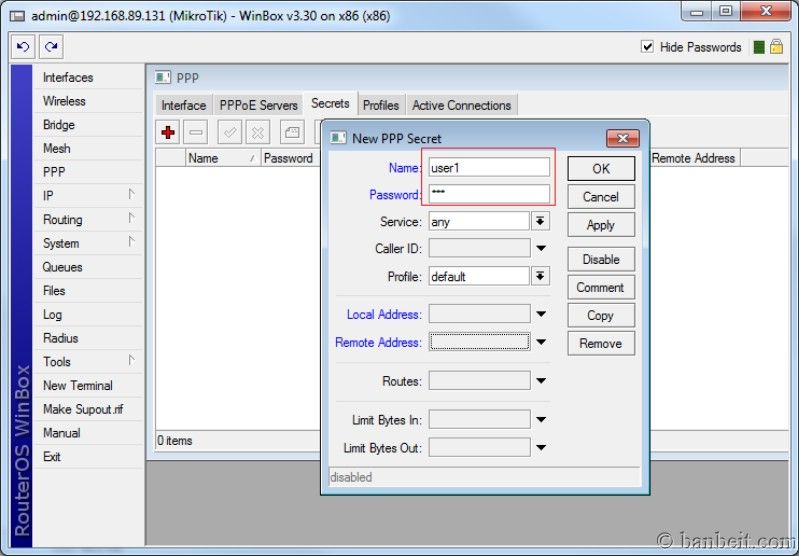Click the PPP window title icon
The width and height of the screenshot is (799, 556).
[163, 77]
